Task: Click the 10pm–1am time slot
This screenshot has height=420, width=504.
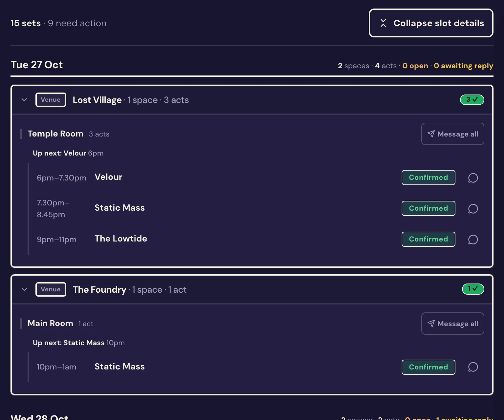Action: click(x=56, y=367)
